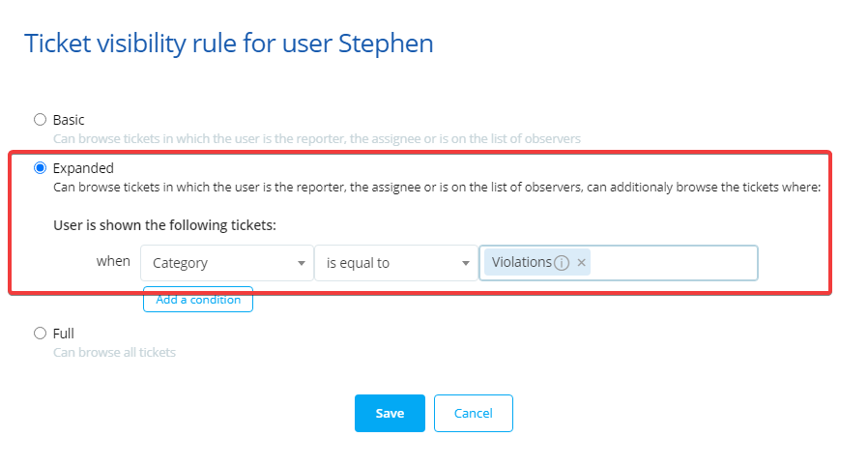Viewport: 868px width, 466px height.
Task: Select the Full radio button
Action: 40,334
